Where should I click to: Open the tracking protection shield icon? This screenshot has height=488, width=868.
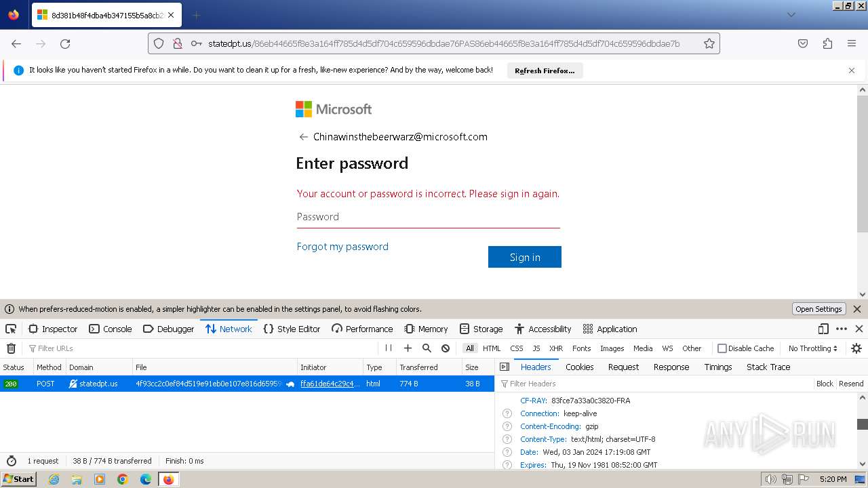tap(159, 43)
